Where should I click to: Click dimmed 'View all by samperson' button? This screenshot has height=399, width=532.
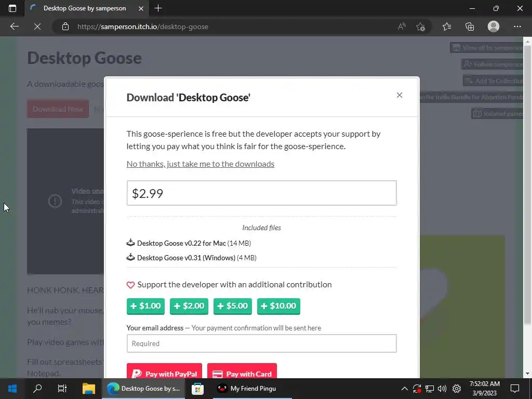(x=487, y=48)
